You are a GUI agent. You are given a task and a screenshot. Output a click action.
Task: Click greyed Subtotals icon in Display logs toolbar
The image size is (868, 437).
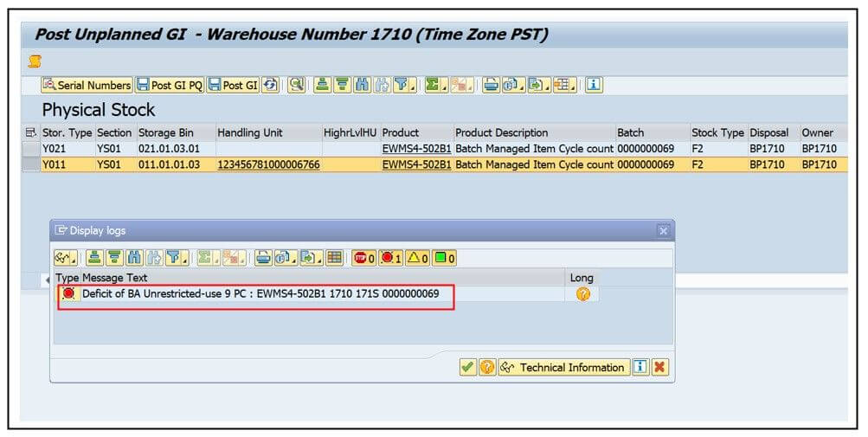pos(234,258)
